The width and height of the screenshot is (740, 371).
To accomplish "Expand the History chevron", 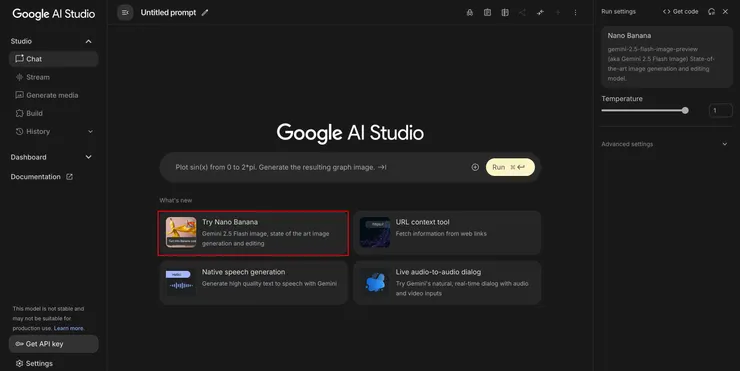I will (90, 132).
